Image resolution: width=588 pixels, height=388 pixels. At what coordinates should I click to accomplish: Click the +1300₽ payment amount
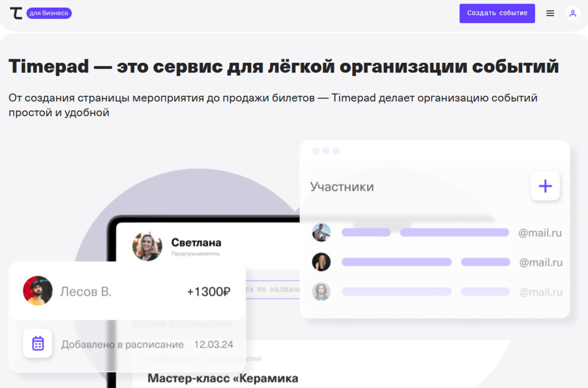click(208, 291)
